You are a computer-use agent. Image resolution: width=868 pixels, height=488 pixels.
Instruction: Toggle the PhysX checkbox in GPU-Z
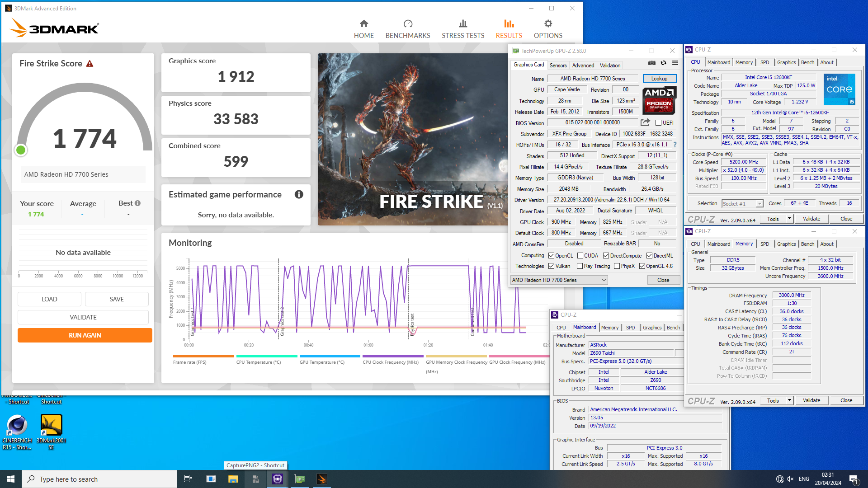point(617,266)
